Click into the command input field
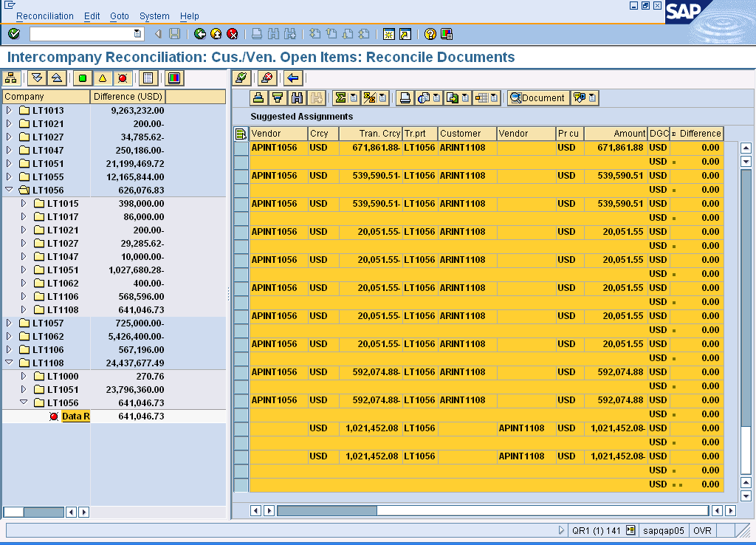The image size is (756, 545). pos(82,34)
